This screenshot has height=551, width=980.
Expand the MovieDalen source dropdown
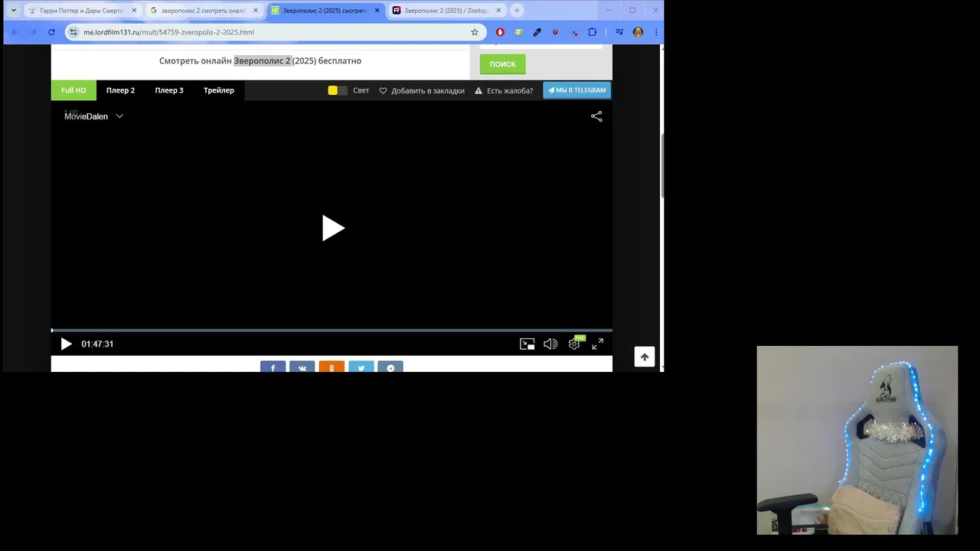coord(93,116)
